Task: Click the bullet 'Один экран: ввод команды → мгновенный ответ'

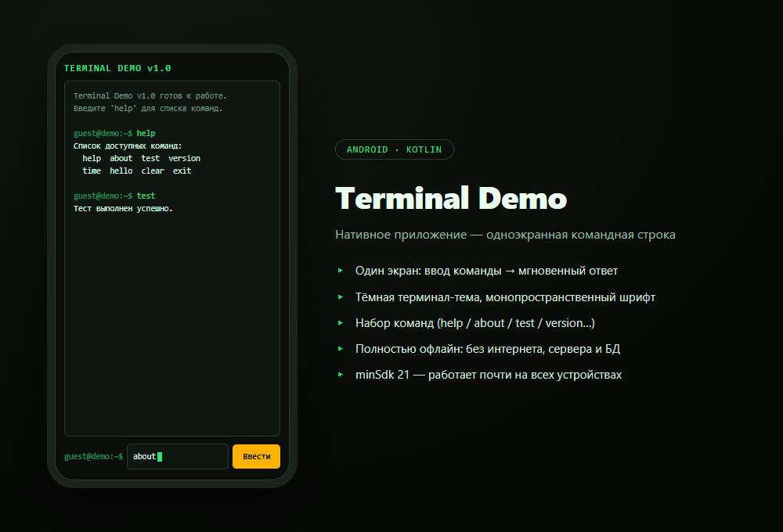Action: click(x=486, y=271)
